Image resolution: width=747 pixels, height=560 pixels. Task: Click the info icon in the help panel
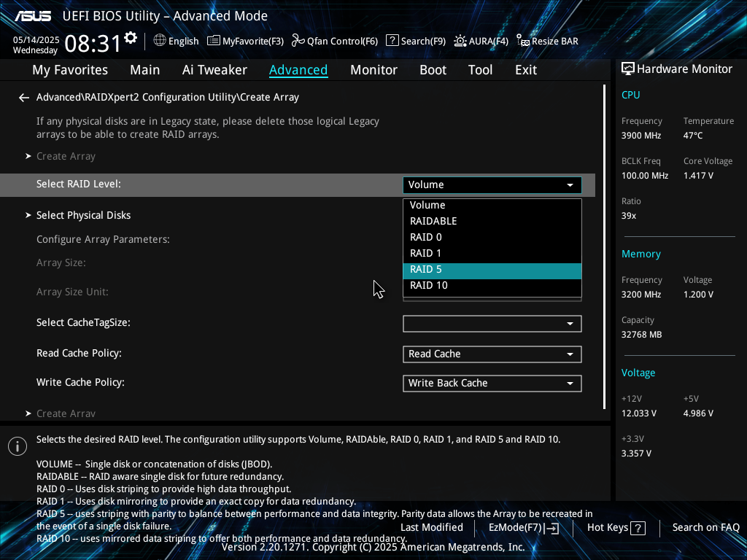tap(18, 446)
